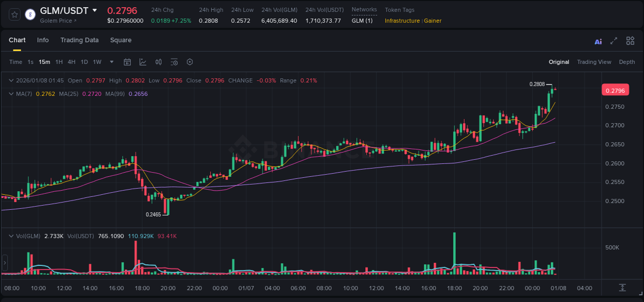Open the Info tab
The width and height of the screenshot is (644, 302).
coord(43,40)
